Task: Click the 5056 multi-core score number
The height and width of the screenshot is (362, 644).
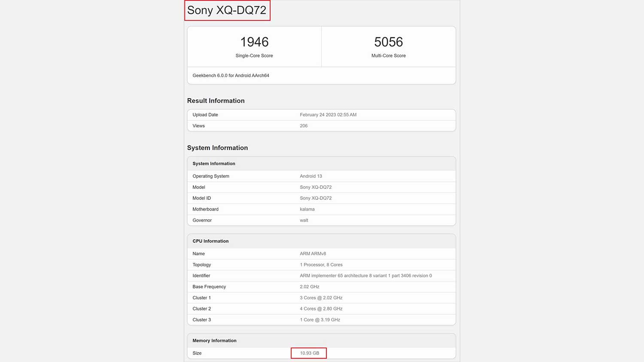Action: click(x=388, y=42)
